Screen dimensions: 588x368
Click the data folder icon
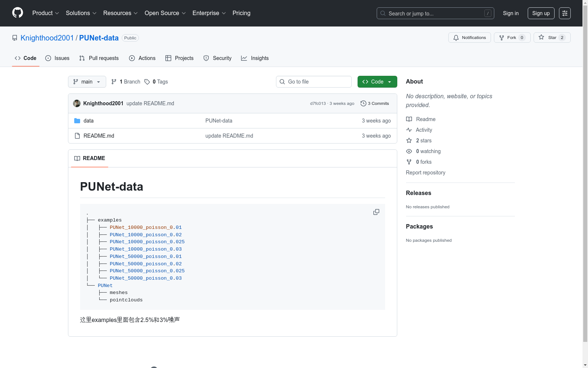click(77, 121)
